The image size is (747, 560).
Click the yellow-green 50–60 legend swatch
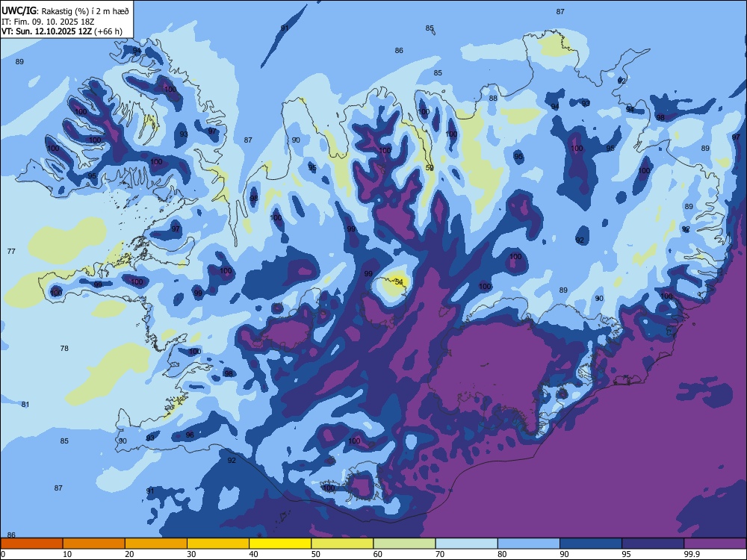point(342,544)
